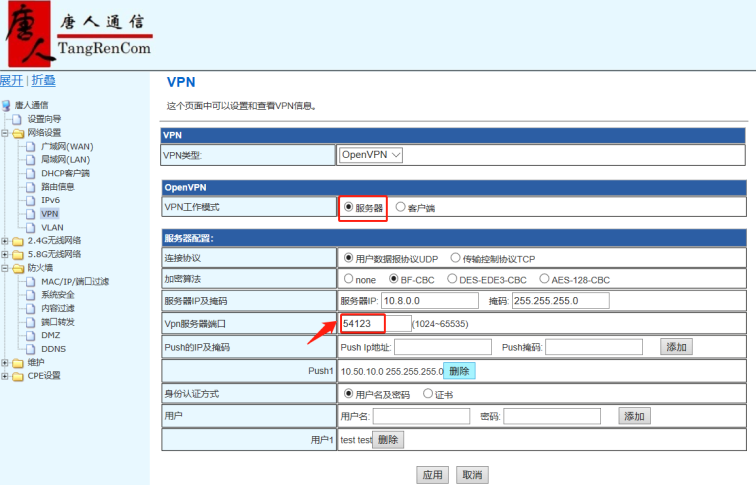The height and width of the screenshot is (485, 756).
Task: Select the 客户端 VPN work mode
Action: (x=401, y=208)
